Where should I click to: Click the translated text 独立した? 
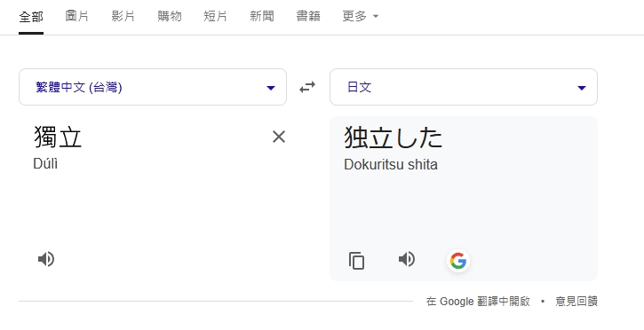[x=394, y=137]
